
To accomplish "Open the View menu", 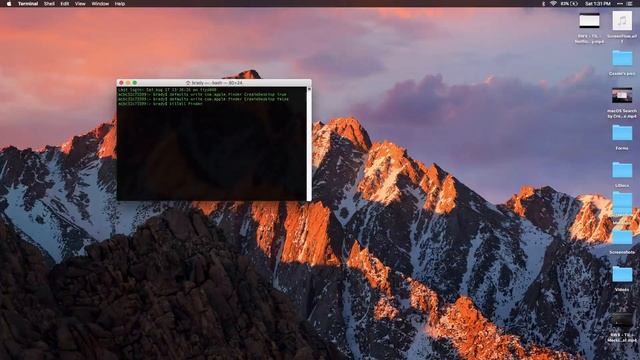I will [x=80, y=4].
